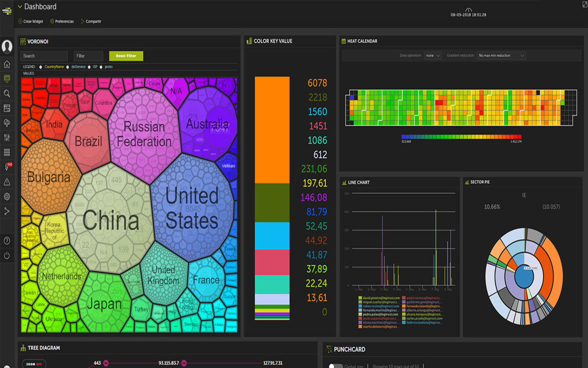This screenshot has width=588, height=368.
Task: Click the cloud upload sidebar icon
Action: click(x=7, y=123)
